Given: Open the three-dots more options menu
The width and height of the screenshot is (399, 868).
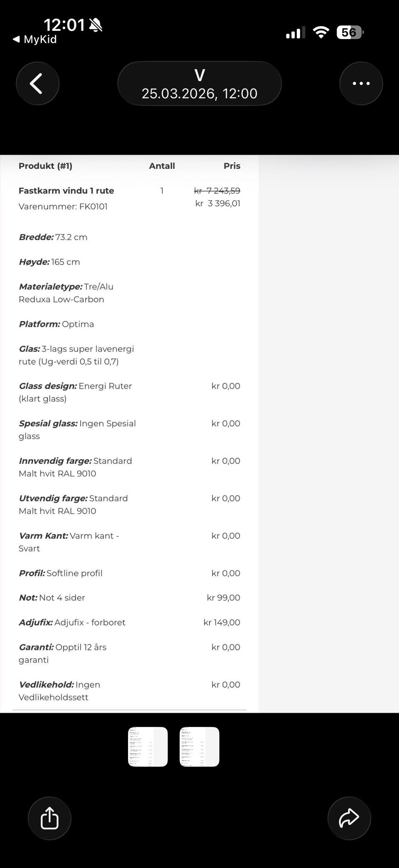Looking at the screenshot, I should pyautogui.click(x=361, y=84).
